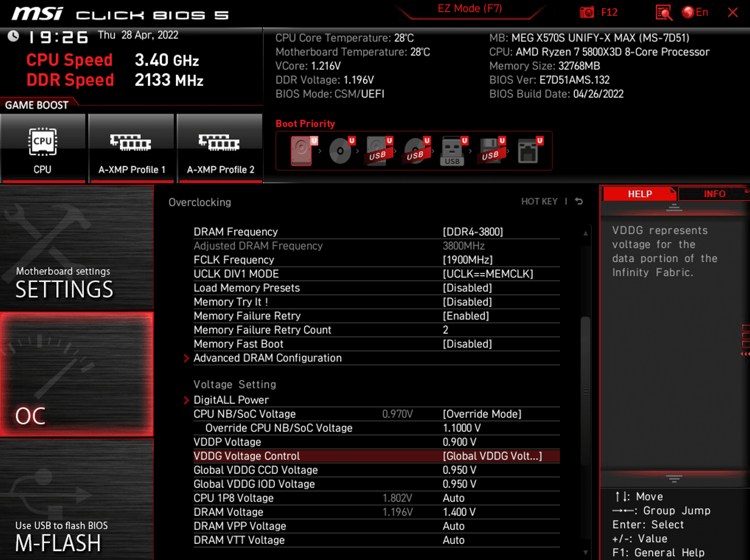750x560 pixels.
Task: Enable A-XMP Profile 1
Action: [132, 148]
